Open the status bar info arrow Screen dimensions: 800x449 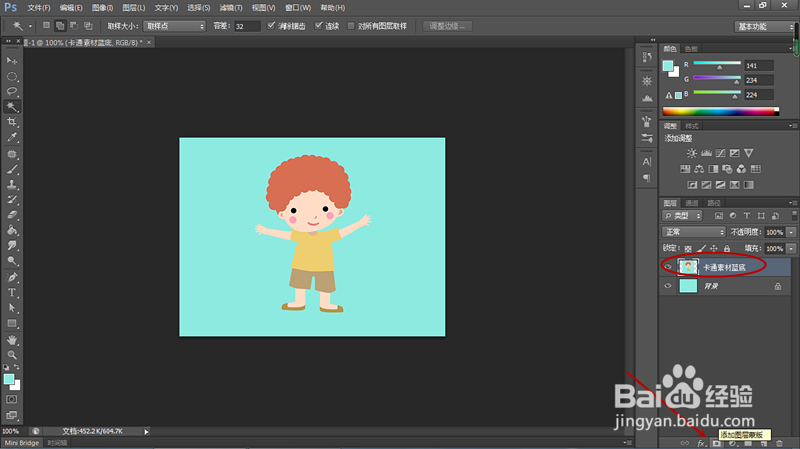pyautogui.click(x=146, y=432)
